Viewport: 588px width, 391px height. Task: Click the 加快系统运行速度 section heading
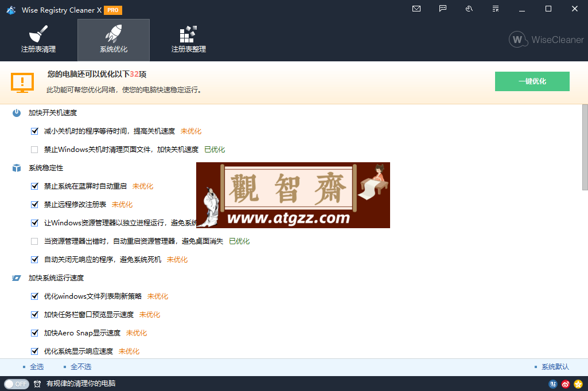(x=56, y=278)
